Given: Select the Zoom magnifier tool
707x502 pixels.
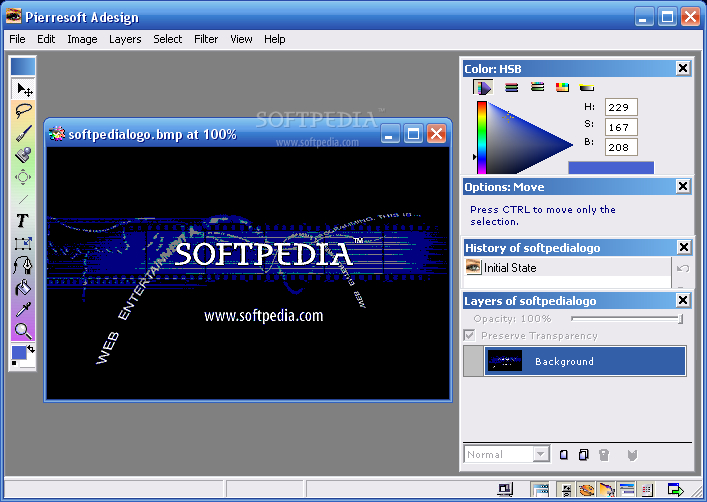Looking at the screenshot, I should tap(23, 331).
